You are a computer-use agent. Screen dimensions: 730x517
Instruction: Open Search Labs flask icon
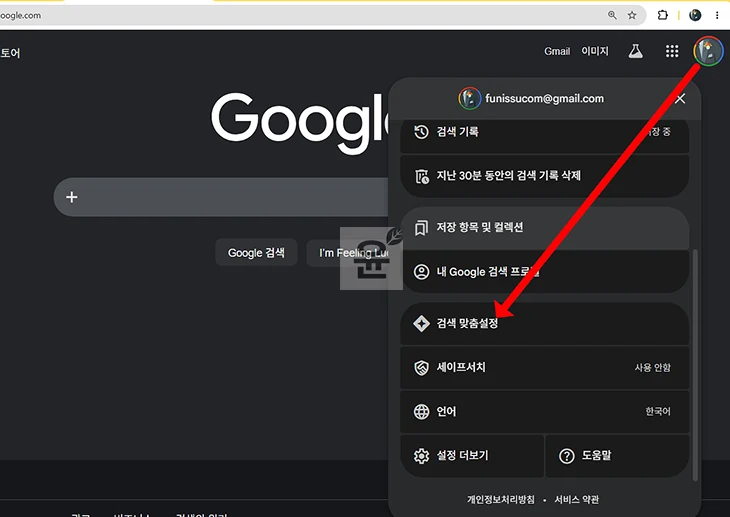coord(635,51)
